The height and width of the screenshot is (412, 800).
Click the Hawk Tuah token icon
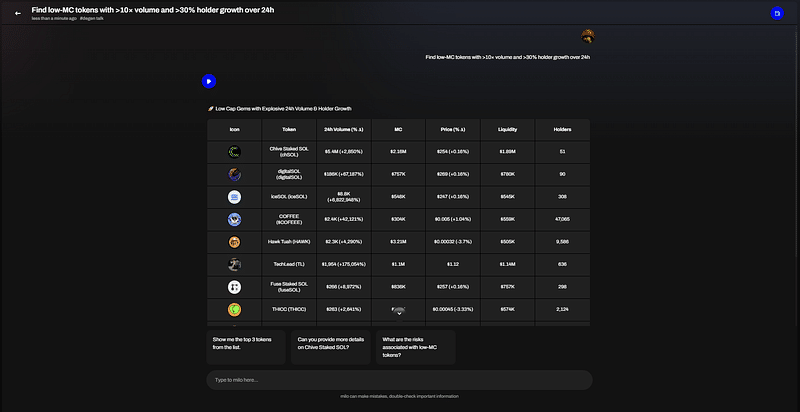234,242
